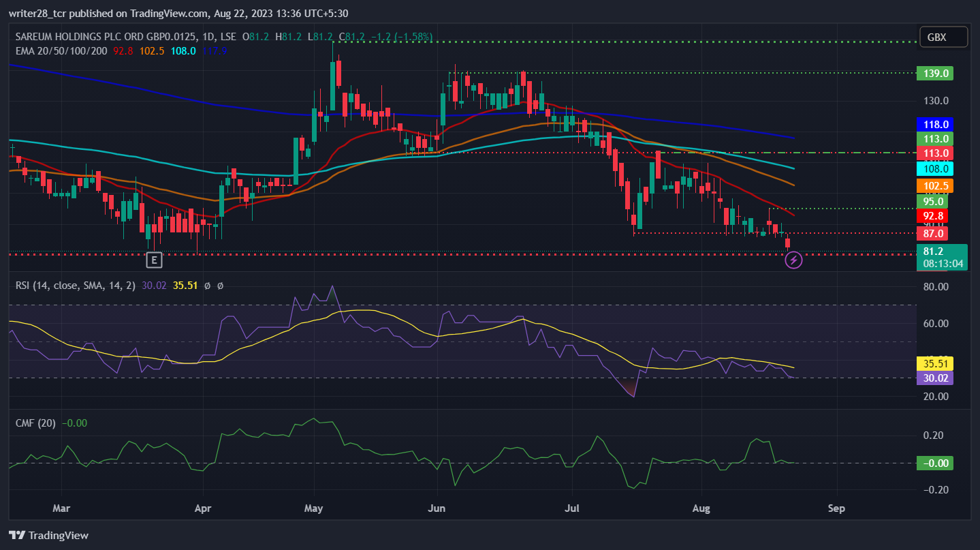
Task: Click the current price 81.2 countdown label
Action: click(x=943, y=257)
